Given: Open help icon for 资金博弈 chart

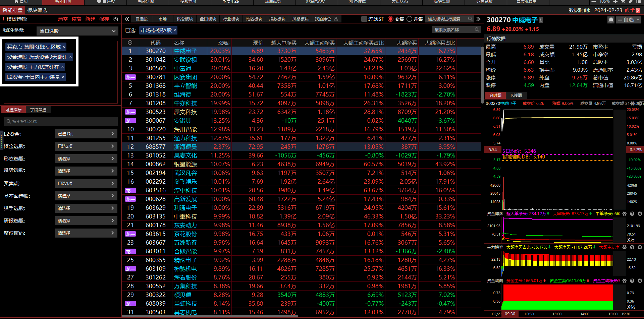Looking at the screenshot, I should 632,214.
